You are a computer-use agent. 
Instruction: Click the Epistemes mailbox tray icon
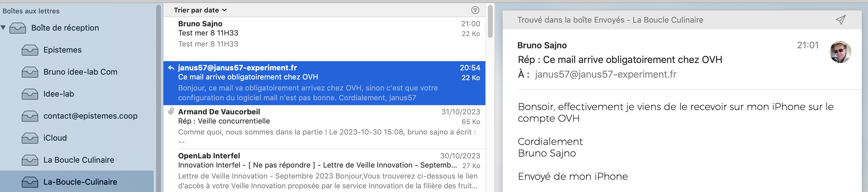[30, 50]
